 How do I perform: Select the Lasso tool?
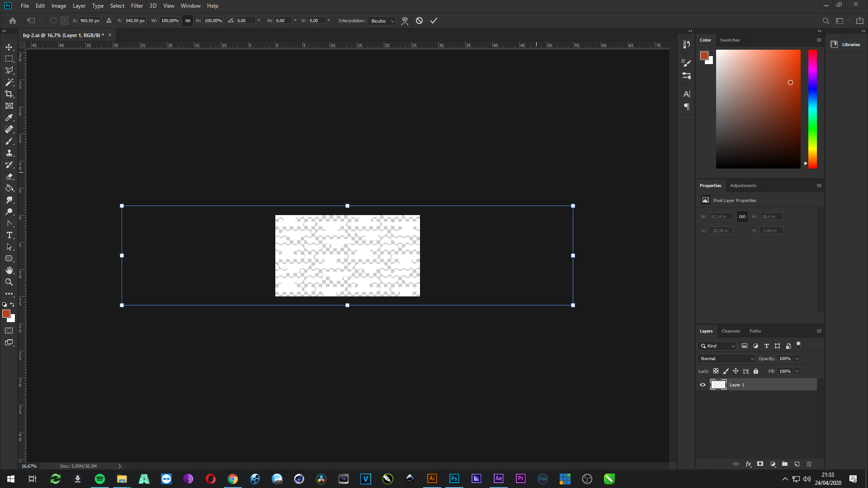[9, 70]
